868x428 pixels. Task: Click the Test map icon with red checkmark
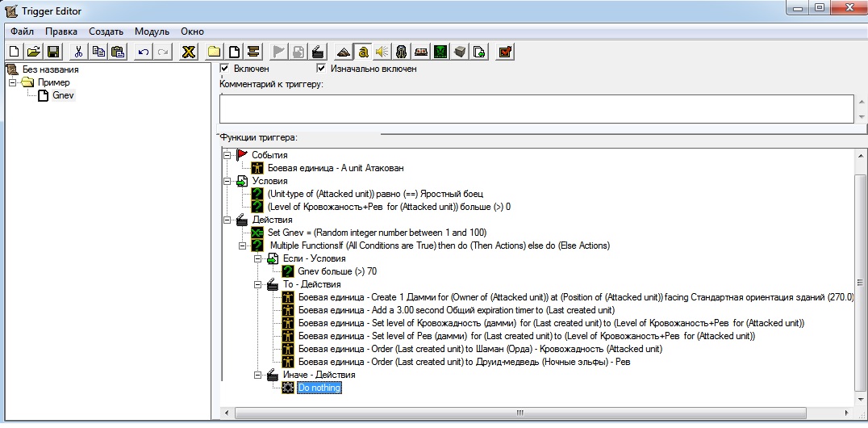(505, 52)
